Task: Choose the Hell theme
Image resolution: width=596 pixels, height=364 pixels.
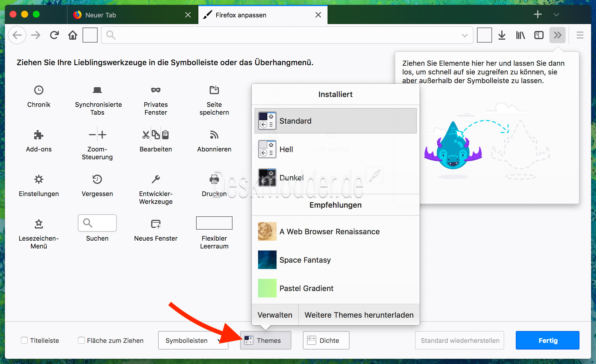Action: pos(336,149)
